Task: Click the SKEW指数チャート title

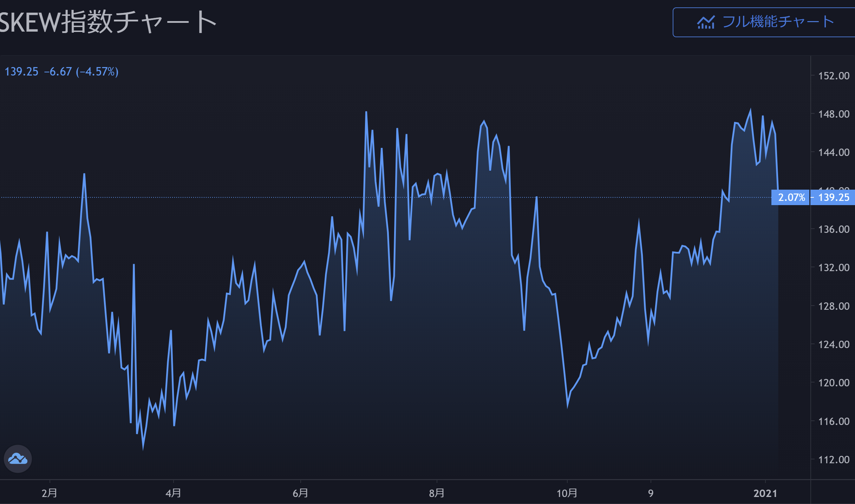Action: (x=107, y=22)
